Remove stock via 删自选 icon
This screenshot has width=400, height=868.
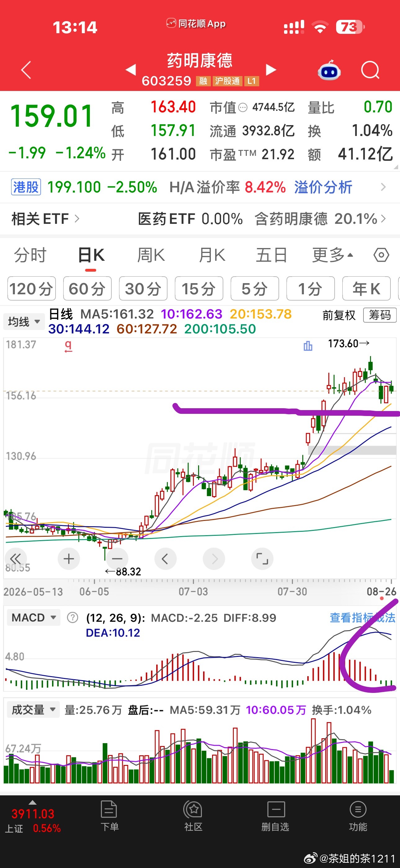tap(276, 809)
